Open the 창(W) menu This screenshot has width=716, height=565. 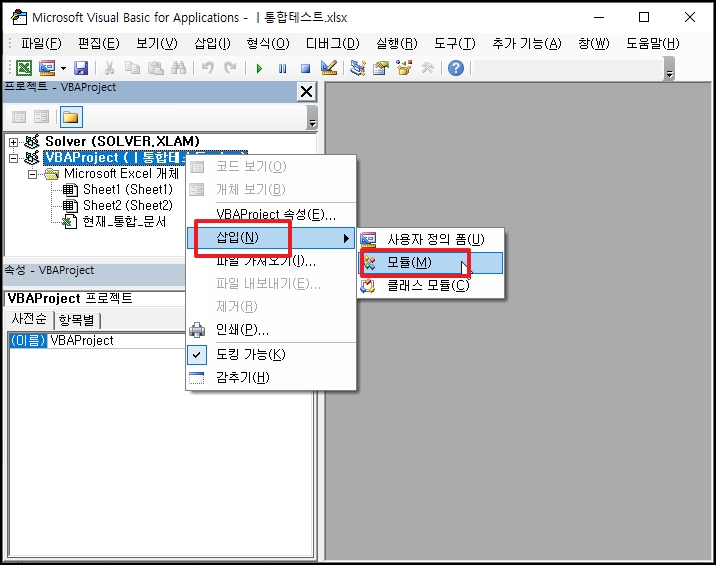point(594,43)
